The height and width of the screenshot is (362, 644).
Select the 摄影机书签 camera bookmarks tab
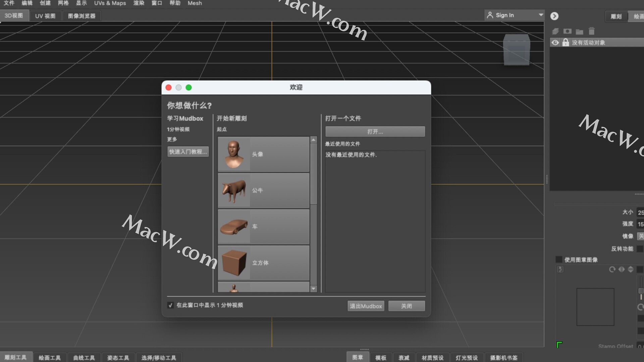504,358
